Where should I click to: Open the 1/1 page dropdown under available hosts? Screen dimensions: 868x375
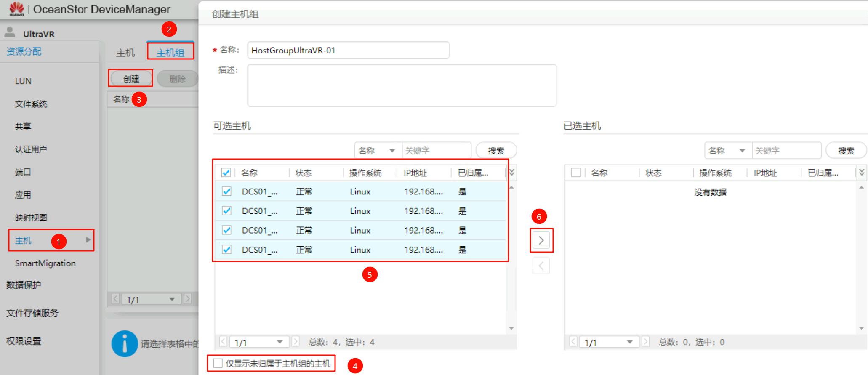[258, 342]
